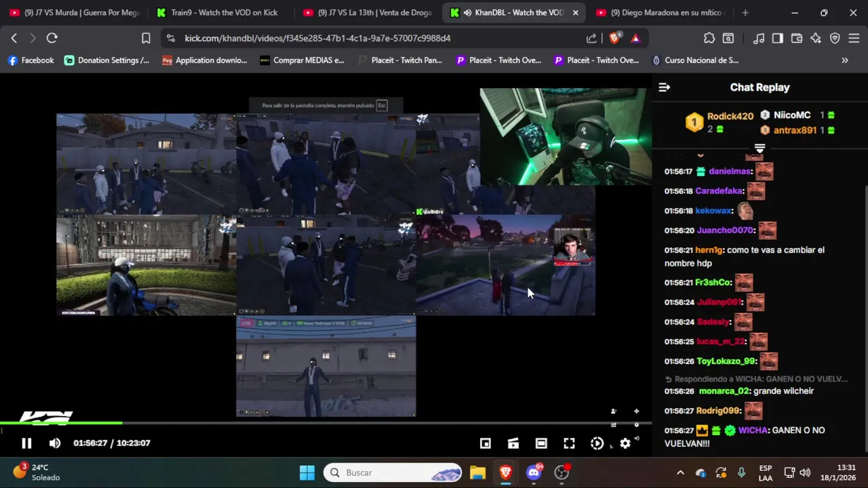
Task: Pause the video playback
Action: click(x=26, y=443)
